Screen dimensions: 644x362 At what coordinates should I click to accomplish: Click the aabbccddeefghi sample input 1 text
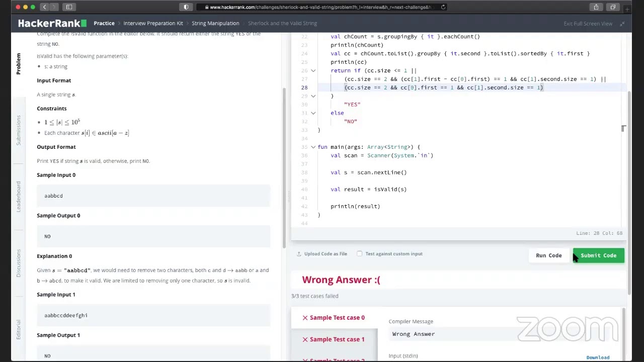click(x=66, y=315)
